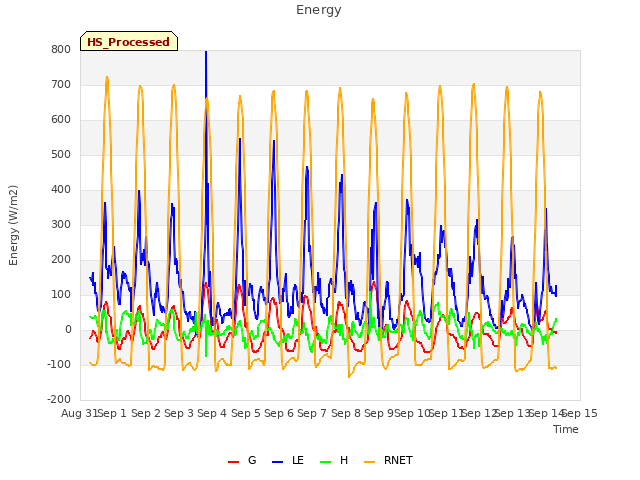Click the Sep 2 x-axis date label
Viewport: 640px width, 480px height.
click(146, 413)
